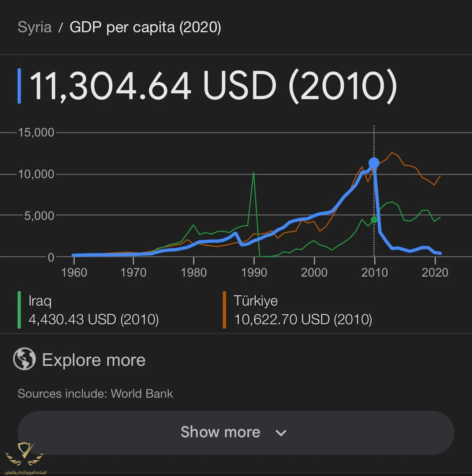Click the 1990 label on the x-axis
This screenshot has height=476, width=472.
coord(254,273)
